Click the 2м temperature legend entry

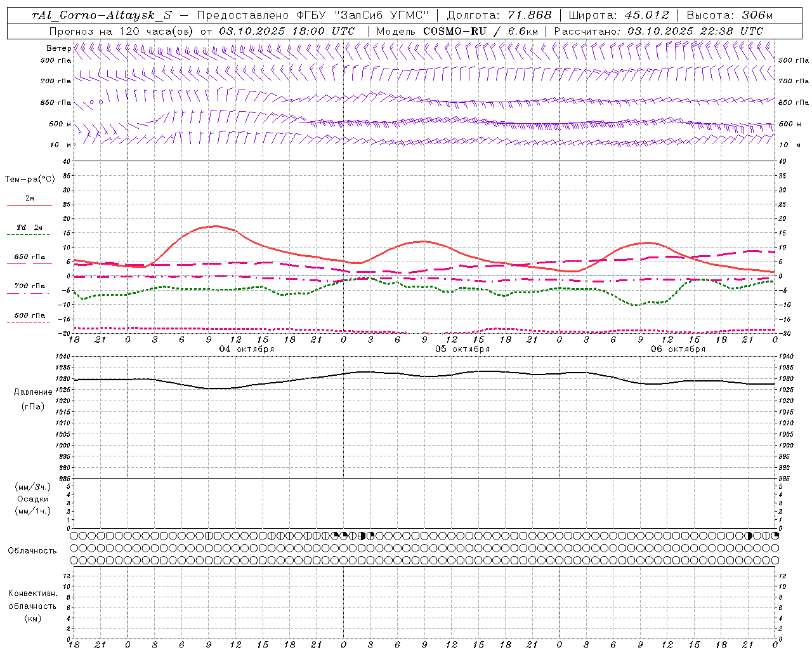(x=30, y=199)
